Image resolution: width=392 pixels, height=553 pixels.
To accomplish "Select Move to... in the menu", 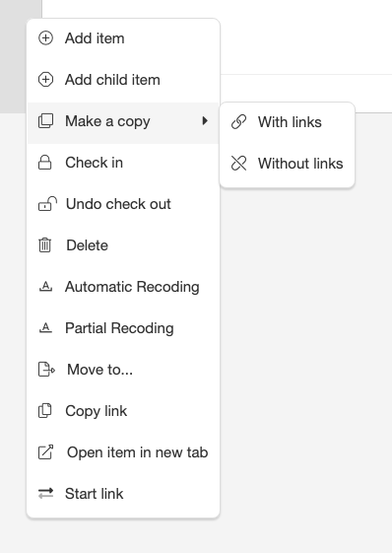I will [123, 370].
